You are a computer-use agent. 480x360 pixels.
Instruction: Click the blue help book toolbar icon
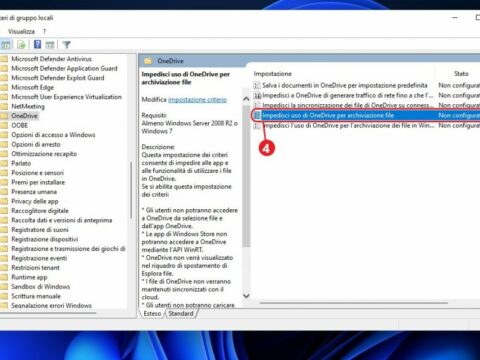click(38, 44)
